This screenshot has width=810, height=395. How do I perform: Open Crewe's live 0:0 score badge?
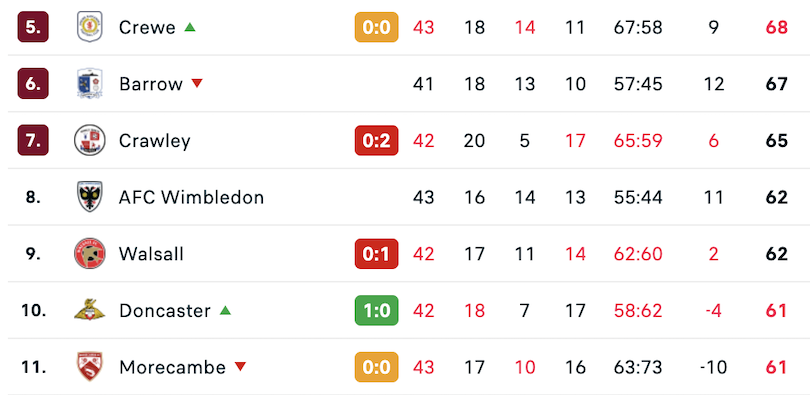pos(377,27)
